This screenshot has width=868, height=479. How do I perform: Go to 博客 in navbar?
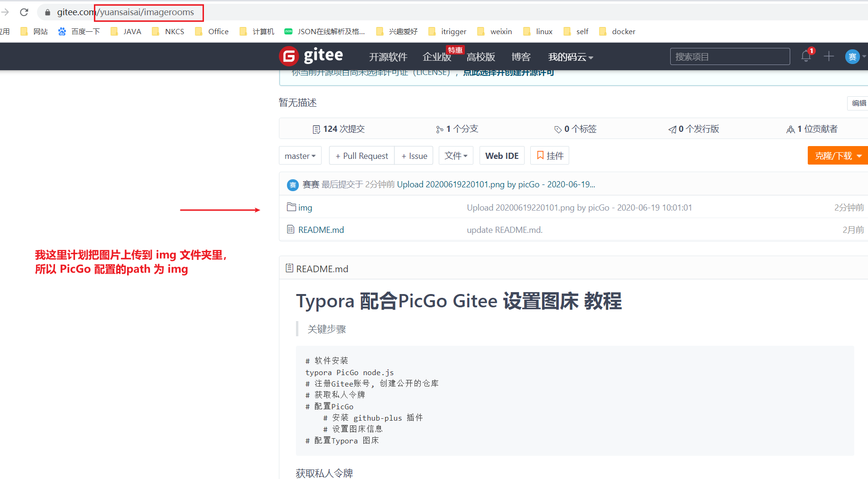[521, 57]
